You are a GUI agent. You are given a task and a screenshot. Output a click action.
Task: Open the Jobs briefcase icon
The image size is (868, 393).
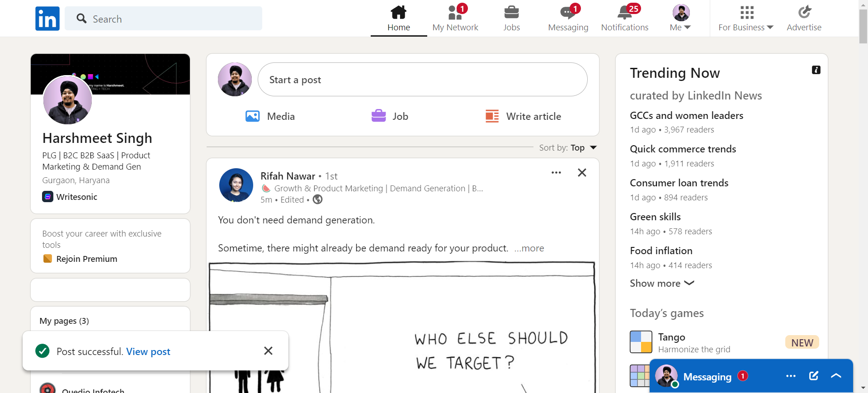tap(512, 12)
